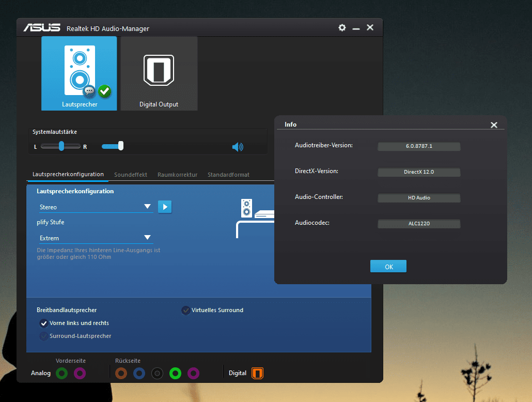
Task: Click the Audiotreiber-Version value 6.0.8787.1
Action: click(419, 146)
